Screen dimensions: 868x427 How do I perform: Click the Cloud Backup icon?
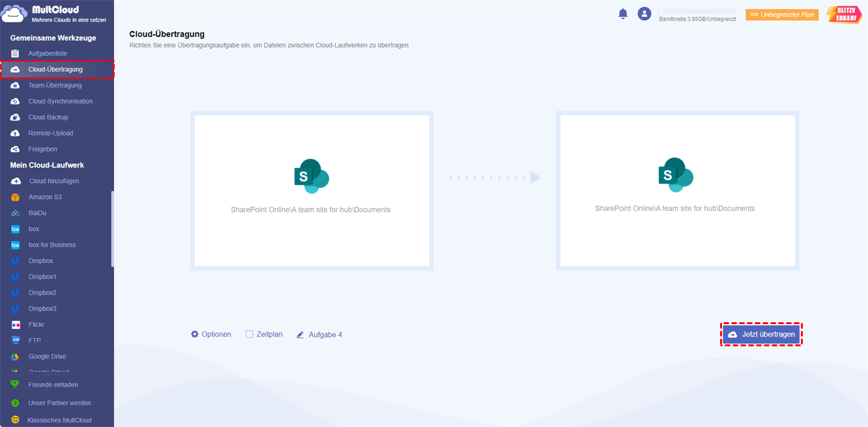click(x=15, y=117)
